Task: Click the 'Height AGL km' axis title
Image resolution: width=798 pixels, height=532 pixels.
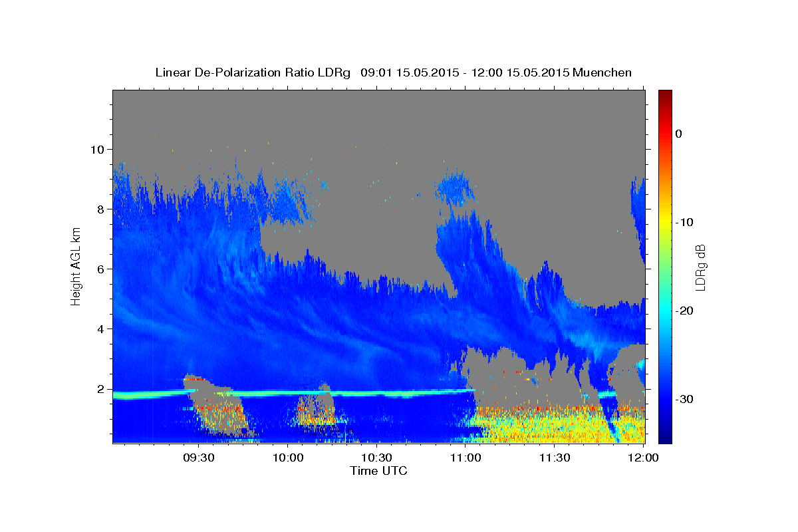Action: (x=76, y=266)
